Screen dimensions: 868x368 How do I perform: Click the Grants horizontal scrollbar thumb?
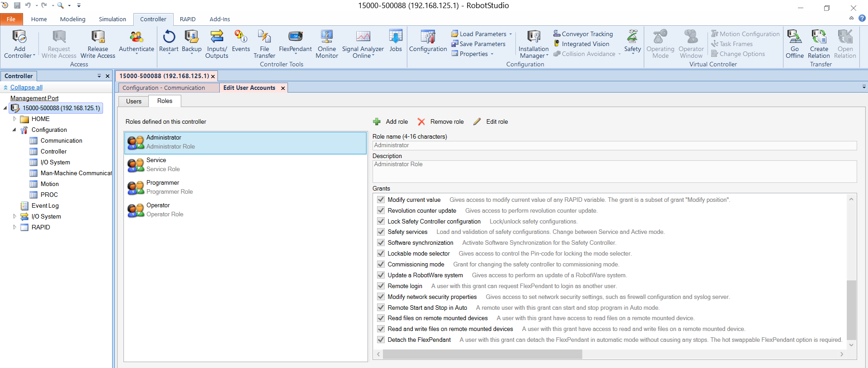482,354
